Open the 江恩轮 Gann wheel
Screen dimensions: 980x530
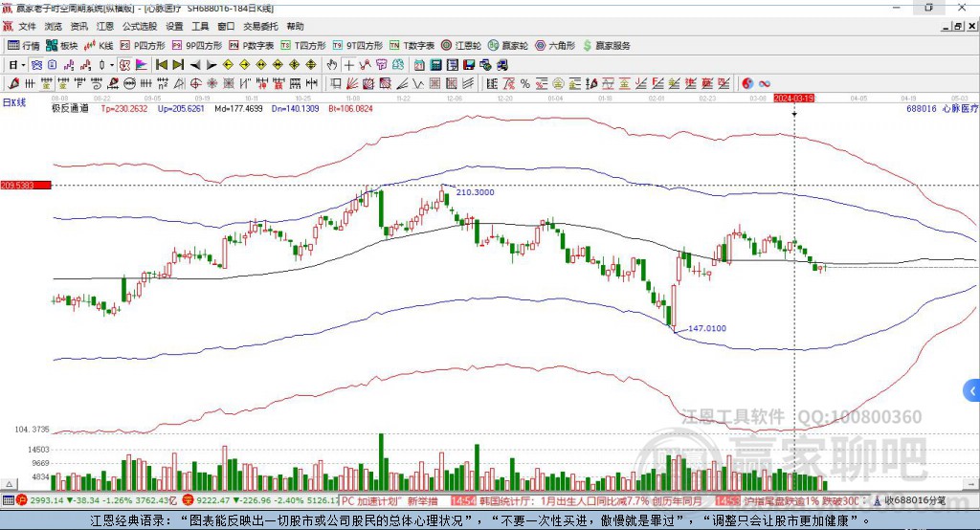coord(461,46)
